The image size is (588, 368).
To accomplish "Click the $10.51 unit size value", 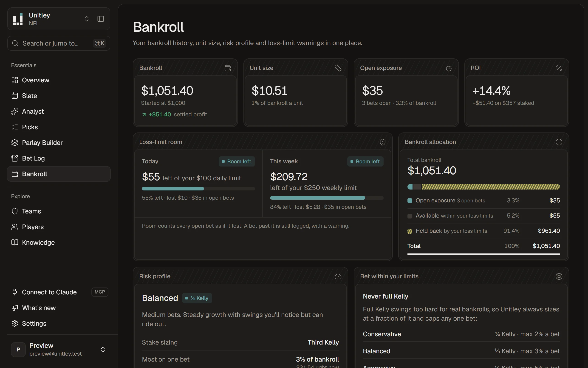I will (x=269, y=91).
